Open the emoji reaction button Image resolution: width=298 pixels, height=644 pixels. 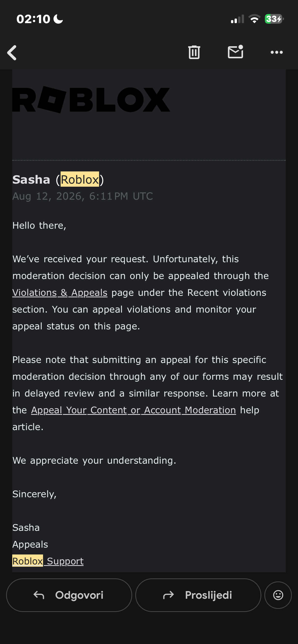coord(278,595)
